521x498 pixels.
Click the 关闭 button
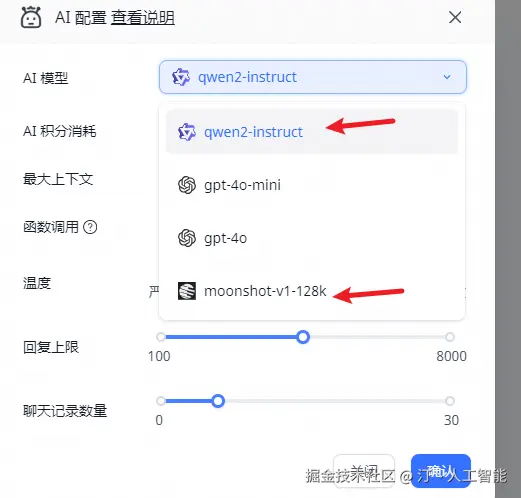click(364, 471)
